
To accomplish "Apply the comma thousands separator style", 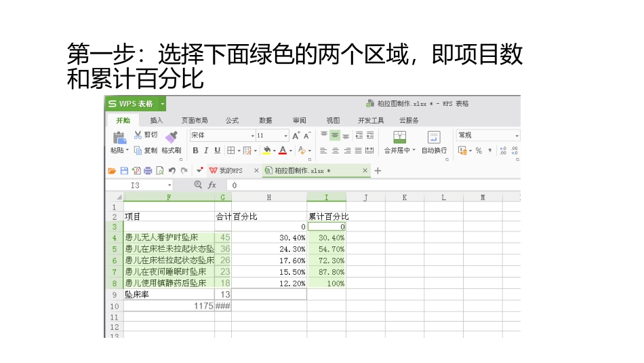I will (x=489, y=151).
